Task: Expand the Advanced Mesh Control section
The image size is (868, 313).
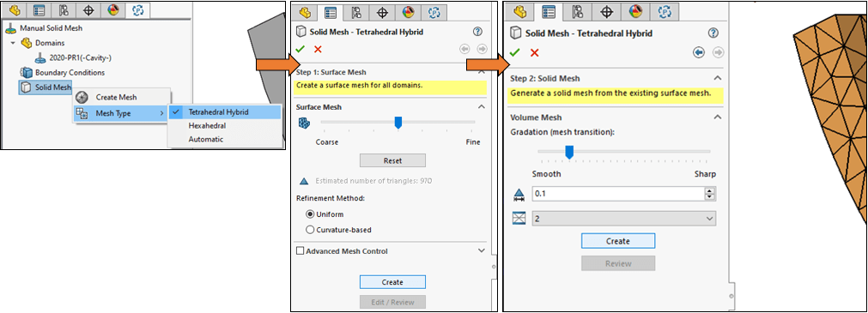Action: pos(482,250)
